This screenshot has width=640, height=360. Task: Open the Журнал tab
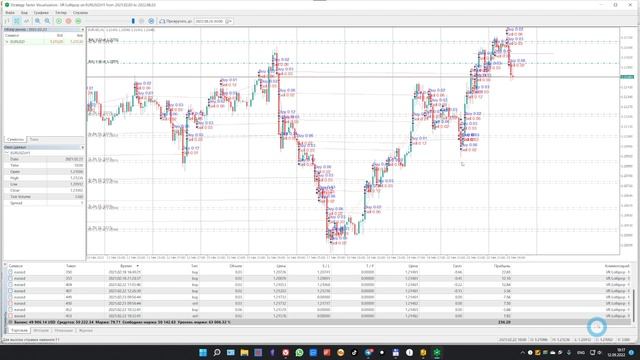(x=86, y=330)
